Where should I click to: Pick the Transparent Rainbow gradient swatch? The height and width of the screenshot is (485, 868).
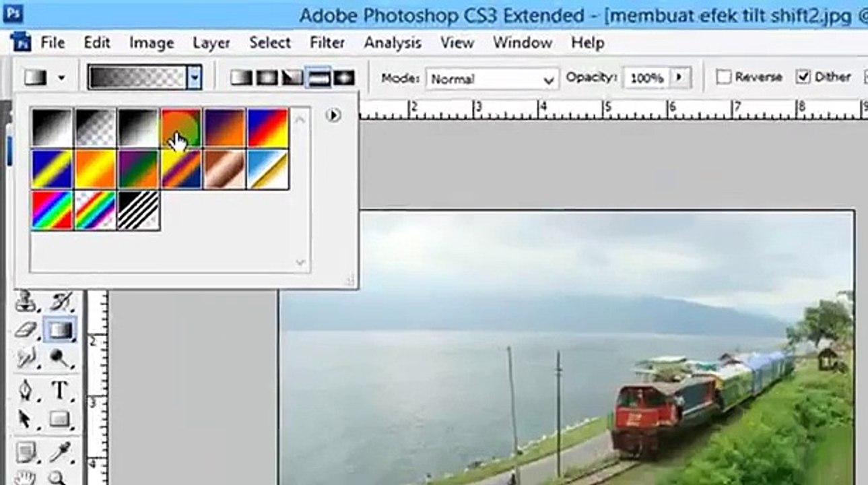tap(95, 210)
